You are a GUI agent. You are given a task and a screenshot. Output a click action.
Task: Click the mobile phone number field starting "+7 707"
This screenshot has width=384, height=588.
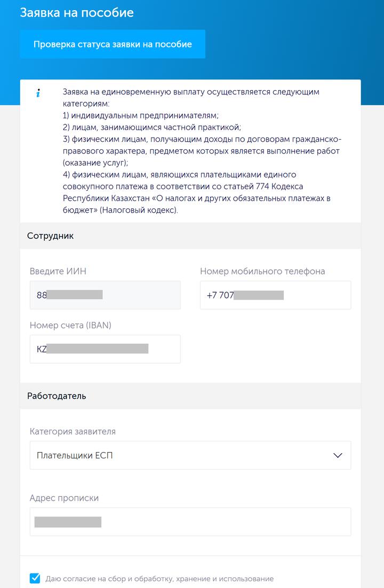pyautogui.click(x=275, y=295)
